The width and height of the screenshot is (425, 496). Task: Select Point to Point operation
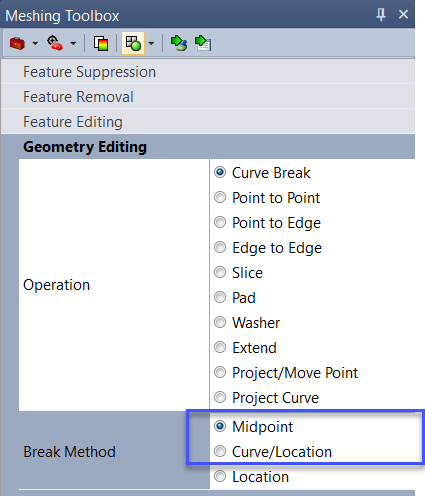tap(267, 198)
